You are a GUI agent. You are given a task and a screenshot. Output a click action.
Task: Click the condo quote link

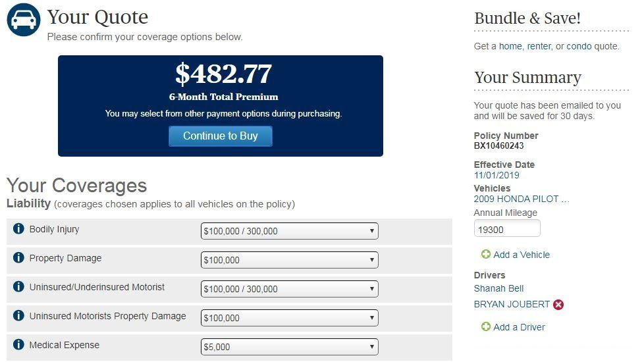click(579, 46)
